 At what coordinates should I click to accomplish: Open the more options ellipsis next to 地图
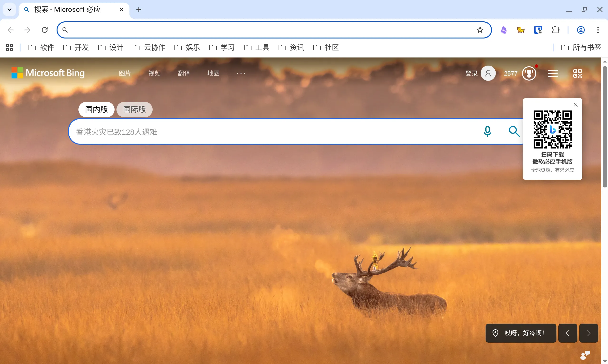coord(241,73)
